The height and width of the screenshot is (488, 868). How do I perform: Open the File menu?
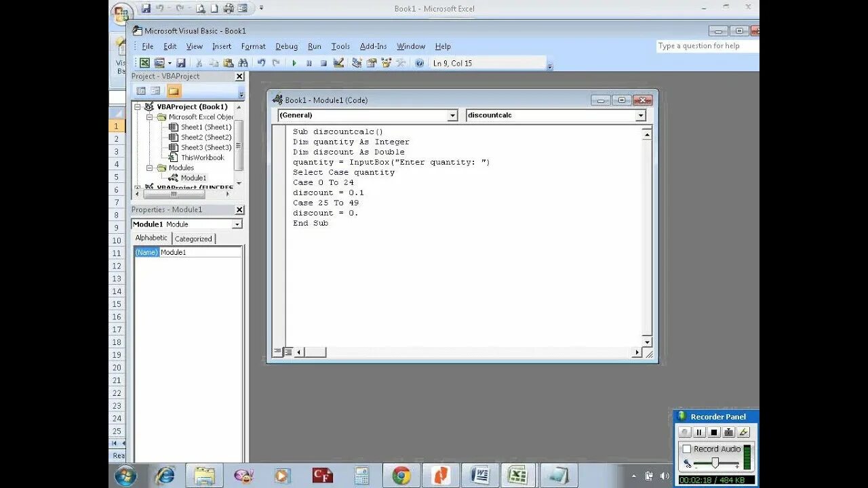tap(147, 46)
